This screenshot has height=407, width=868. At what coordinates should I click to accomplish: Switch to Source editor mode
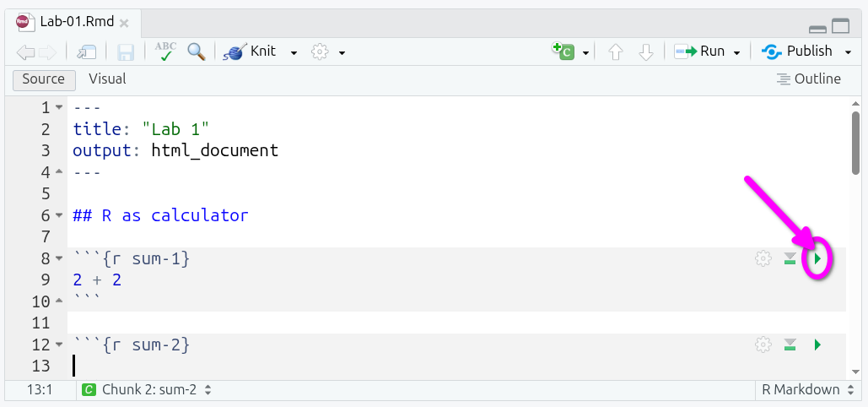pyautogui.click(x=44, y=79)
